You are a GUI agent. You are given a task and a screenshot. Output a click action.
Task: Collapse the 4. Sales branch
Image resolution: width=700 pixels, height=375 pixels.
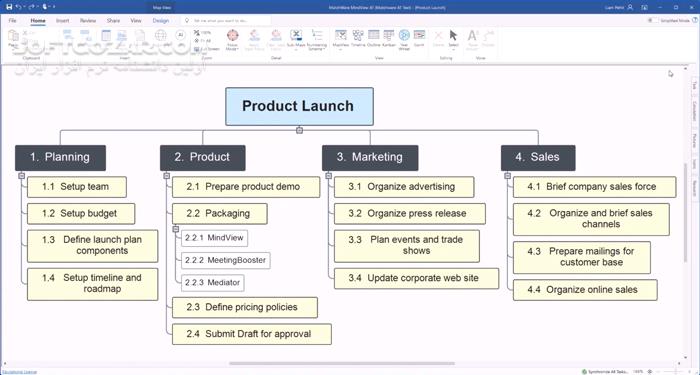point(507,176)
